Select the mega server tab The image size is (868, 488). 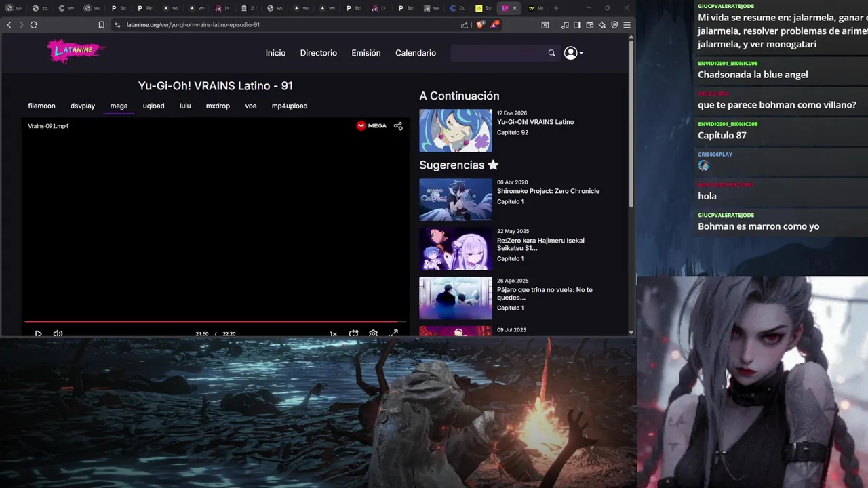tap(119, 106)
